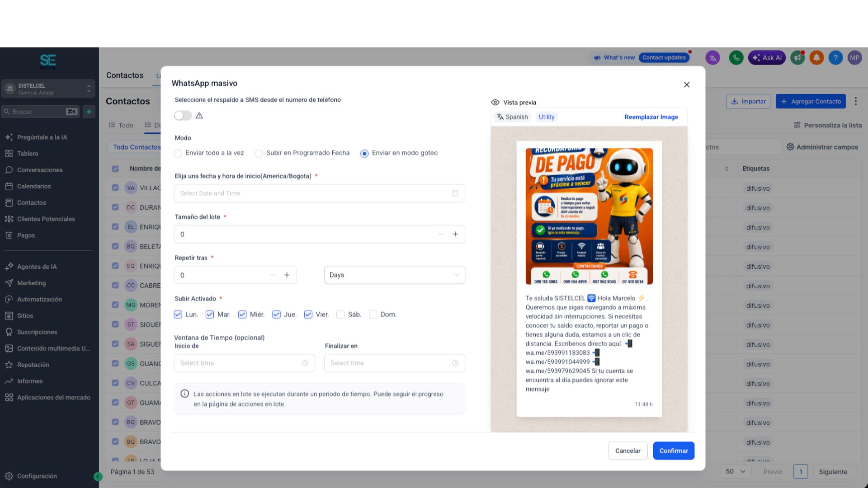Image resolution: width=868 pixels, height=488 pixels.
Task: Click the green quick-action lightning icon
Action: [x=89, y=112]
